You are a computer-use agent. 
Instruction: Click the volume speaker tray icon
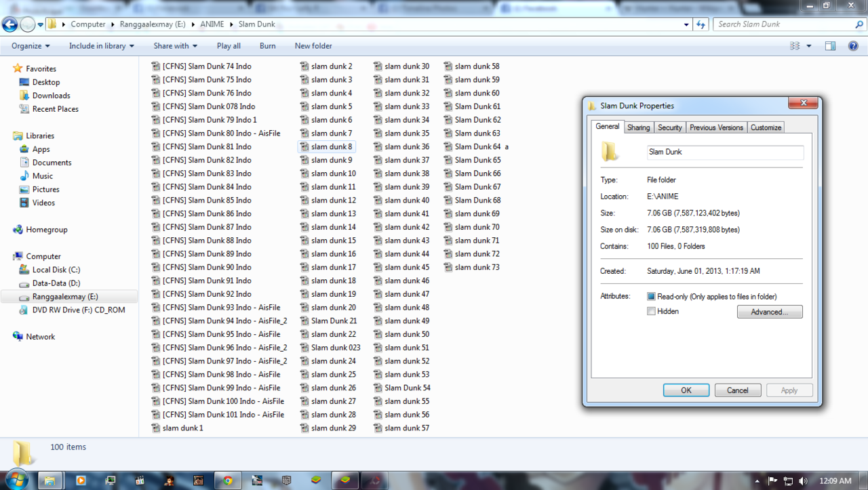(804, 481)
